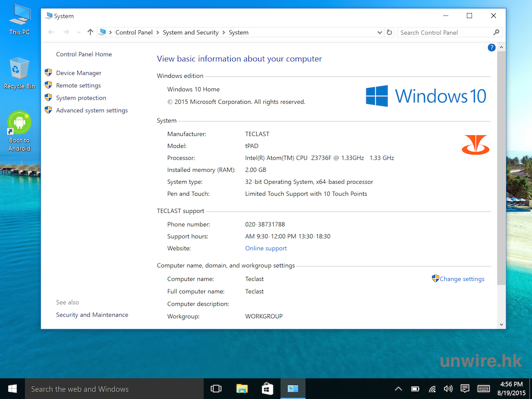Select Control Panel in the breadcrumb path
The height and width of the screenshot is (399, 532).
point(134,32)
